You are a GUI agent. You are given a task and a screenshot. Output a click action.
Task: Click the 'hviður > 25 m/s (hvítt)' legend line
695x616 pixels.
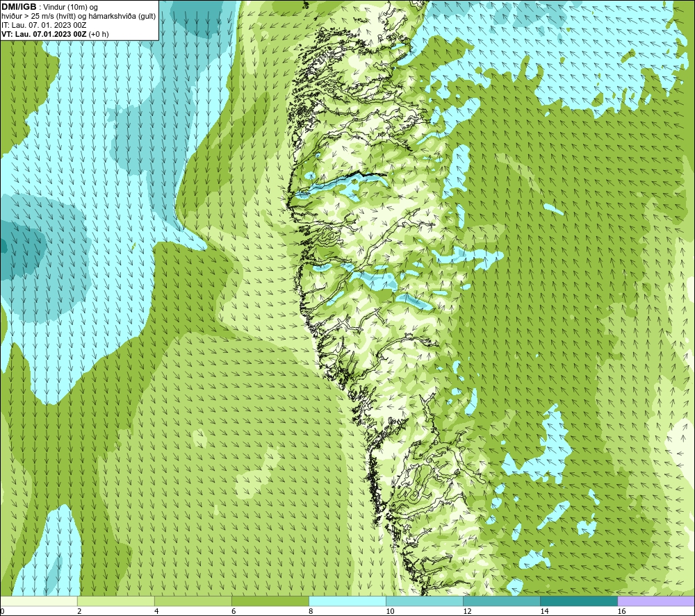point(79,17)
